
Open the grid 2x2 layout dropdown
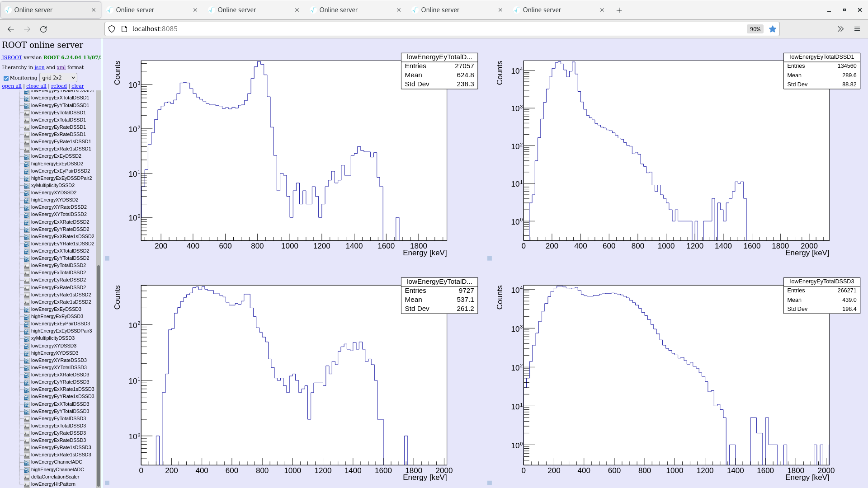58,77
